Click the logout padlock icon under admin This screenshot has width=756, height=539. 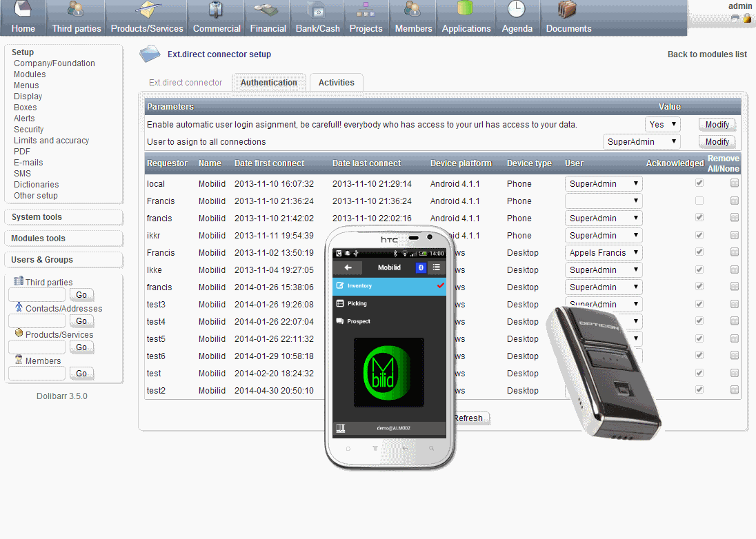747,18
